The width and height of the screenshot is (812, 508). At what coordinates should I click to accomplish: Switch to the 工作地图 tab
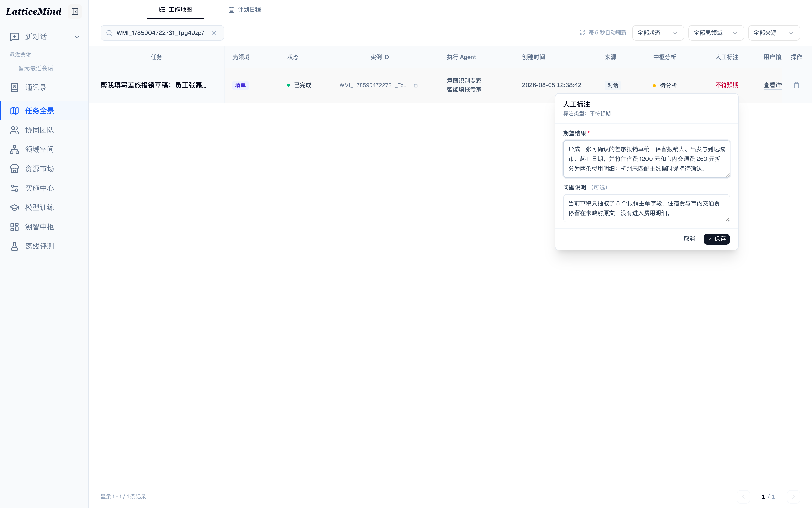click(175, 10)
